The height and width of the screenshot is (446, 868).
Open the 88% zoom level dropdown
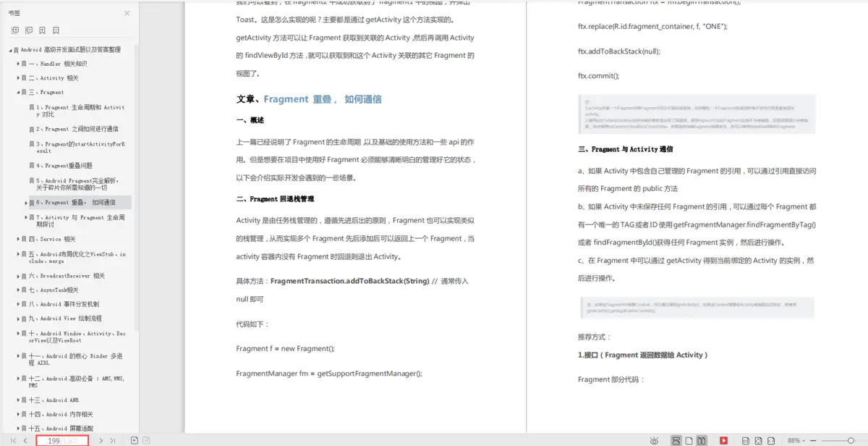pos(796,440)
